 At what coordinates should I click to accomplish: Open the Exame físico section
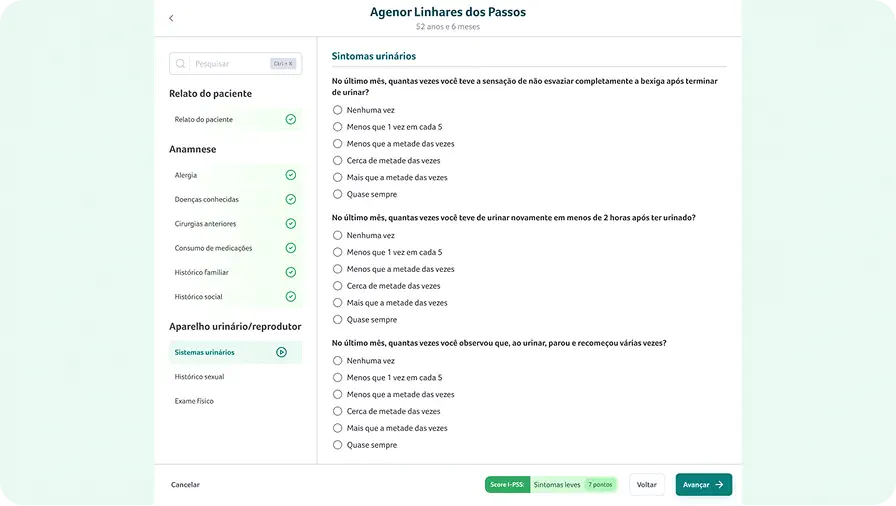point(194,401)
